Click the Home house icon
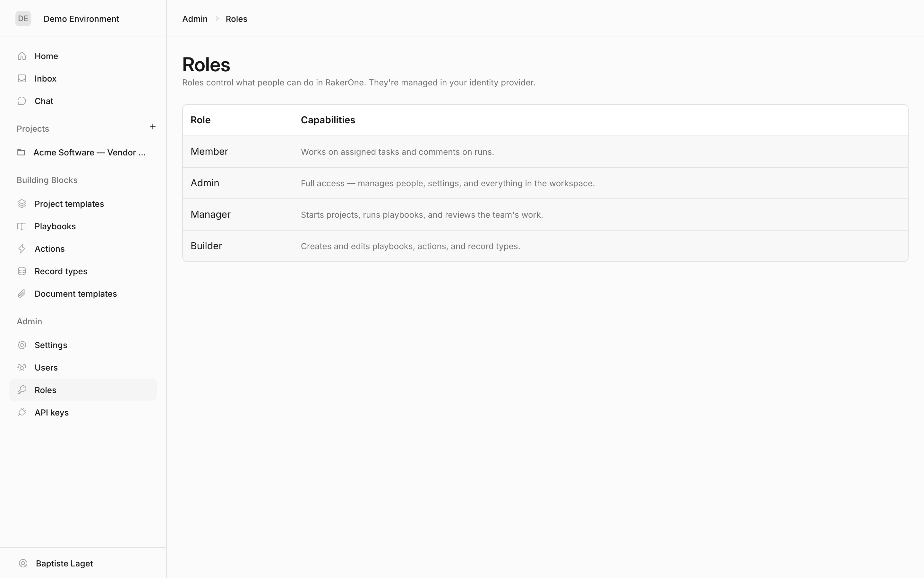This screenshot has width=924, height=578. coord(22,56)
